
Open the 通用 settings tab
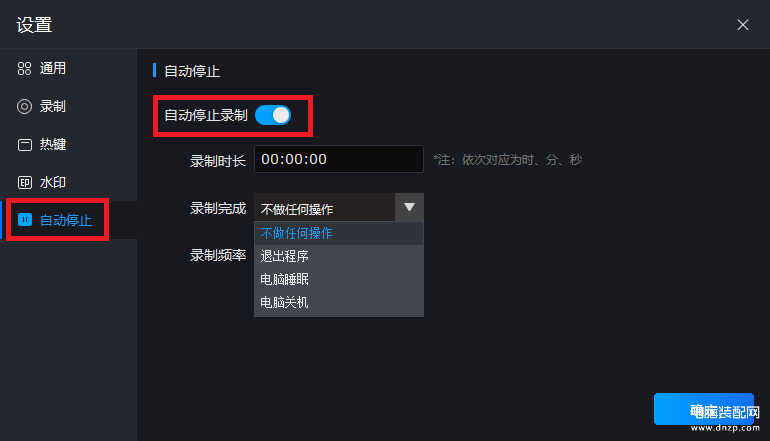(69, 68)
